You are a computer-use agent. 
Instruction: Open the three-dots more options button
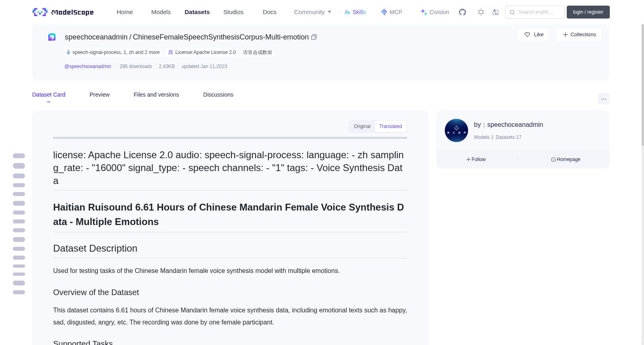[x=603, y=99]
